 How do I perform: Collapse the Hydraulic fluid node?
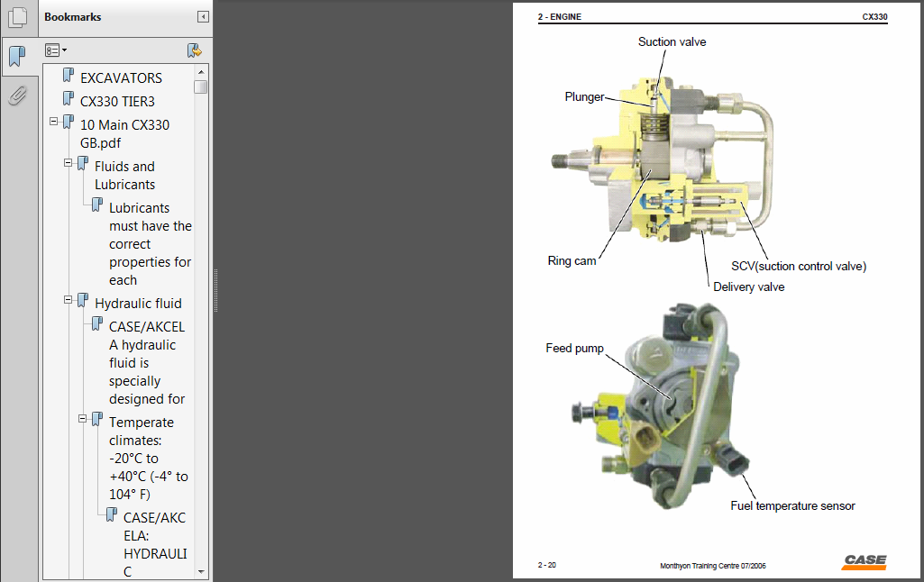[68, 300]
